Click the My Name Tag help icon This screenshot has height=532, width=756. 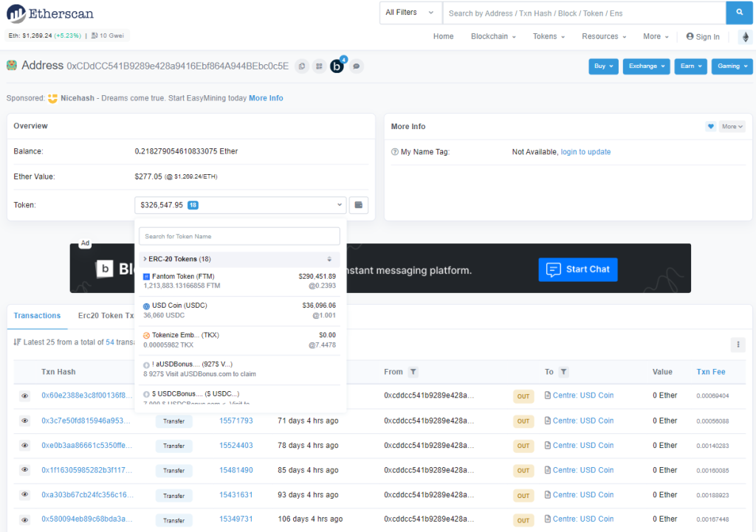pyautogui.click(x=395, y=152)
